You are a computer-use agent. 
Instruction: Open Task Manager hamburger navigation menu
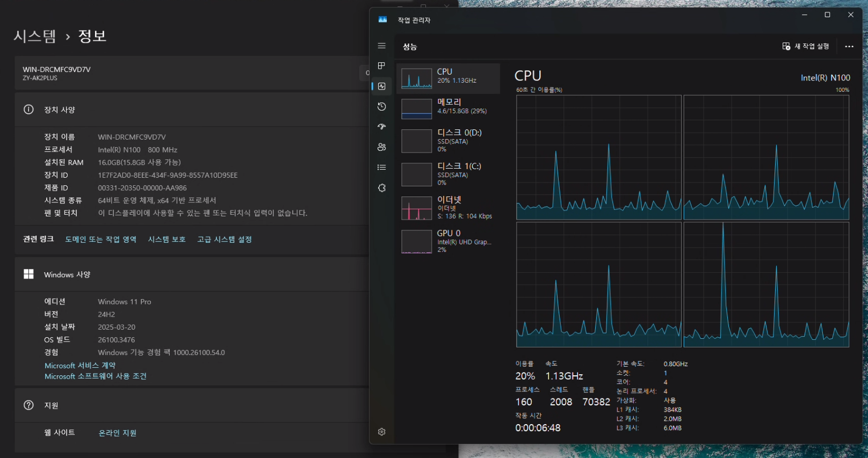pyautogui.click(x=382, y=46)
